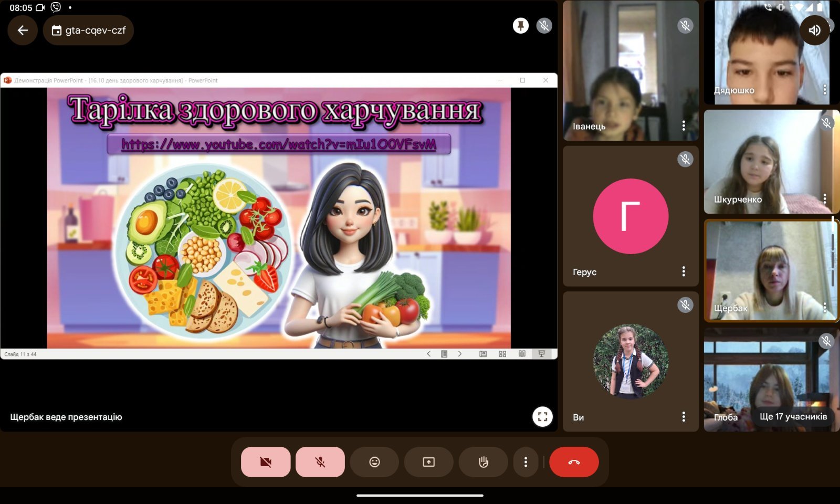The image size is (840, 504).
Task: Click the share screen button
Action: (429, 462)
